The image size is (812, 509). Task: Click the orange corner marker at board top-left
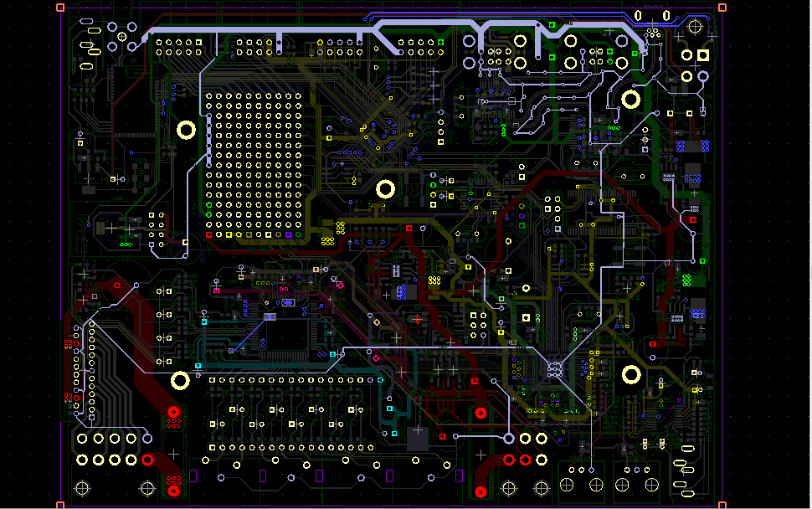pos(60,8)
